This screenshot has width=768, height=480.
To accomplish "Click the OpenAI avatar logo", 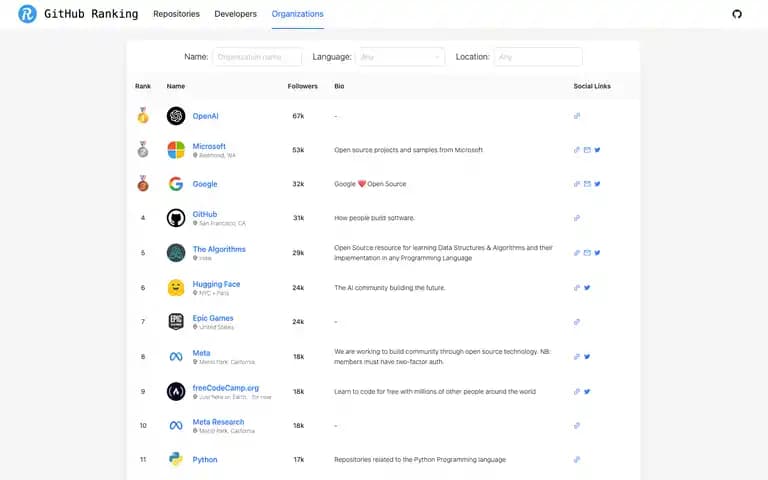I will click(176, 116).
